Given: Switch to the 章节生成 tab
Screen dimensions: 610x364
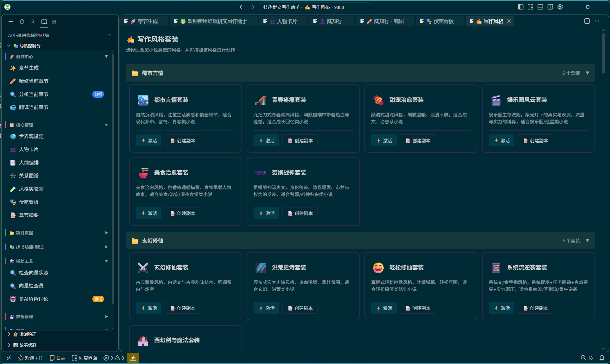Looking at the screenshot, I should [x=144, y=21].
